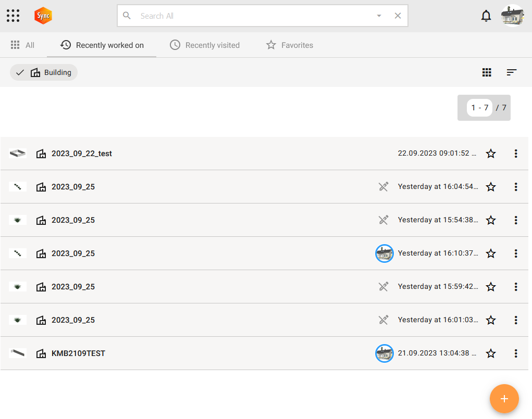Click the user avatar on KMB2109TEST row
Screen dimensions: 532x419
tap(384, 353)
